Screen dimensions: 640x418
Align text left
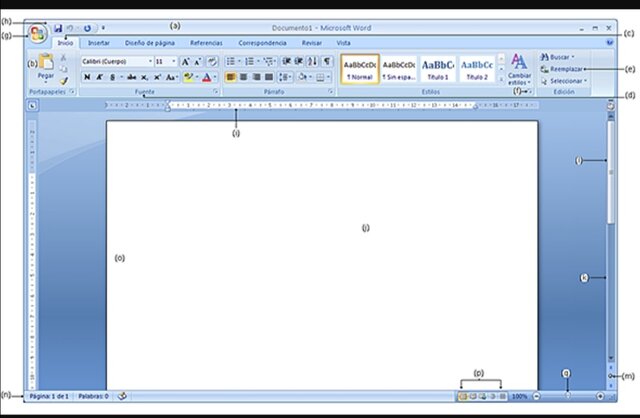tap(231, 77)
